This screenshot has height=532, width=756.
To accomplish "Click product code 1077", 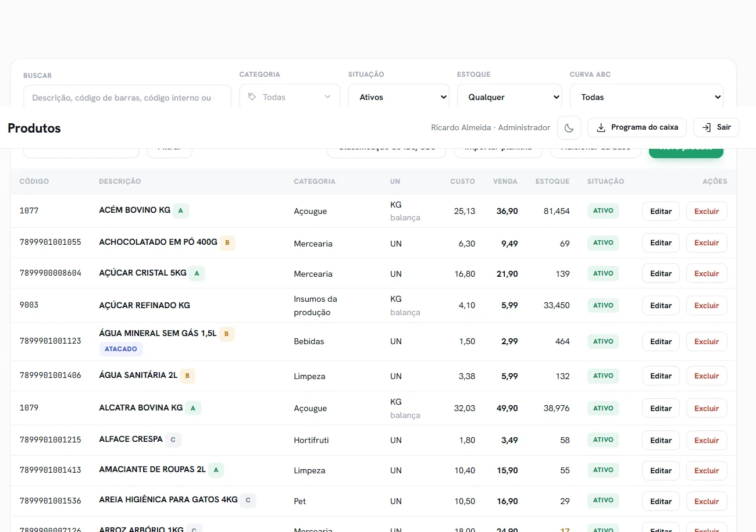I will click(x=29, y=210).
